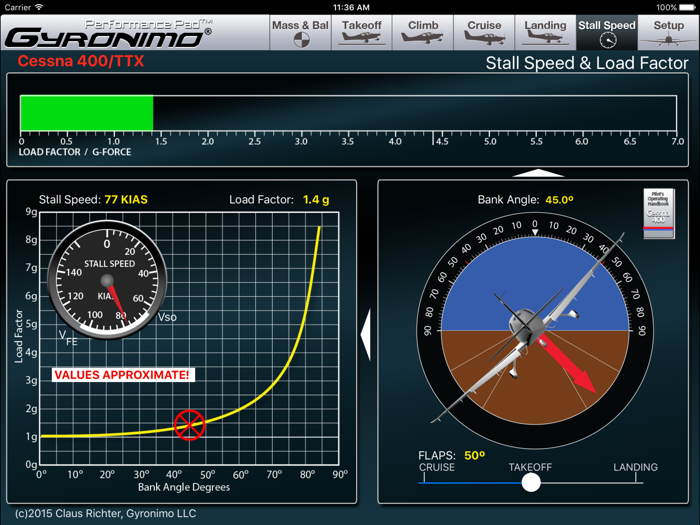The height and width of the screenshot is (525, 700).
Task: Open the Mass & Bal tab
Action: tap(300, 33)
